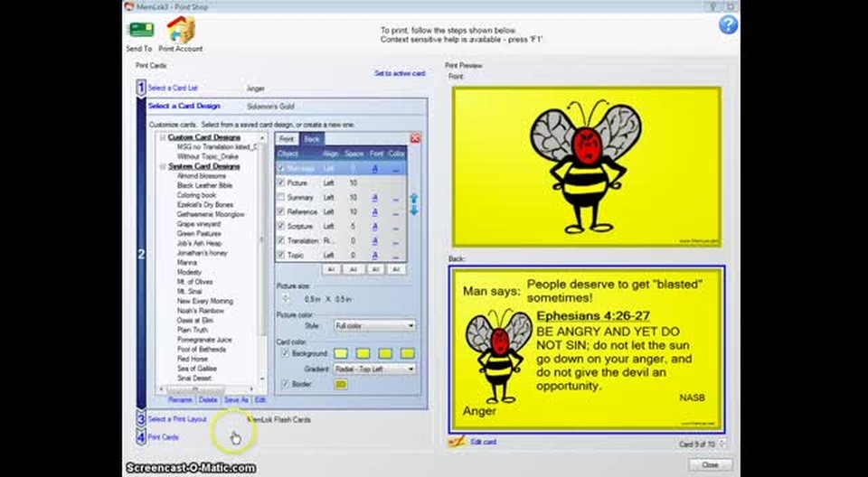Select the Noah's Rainbow design
Screen dimensions: 868x477
click(201, 311)
